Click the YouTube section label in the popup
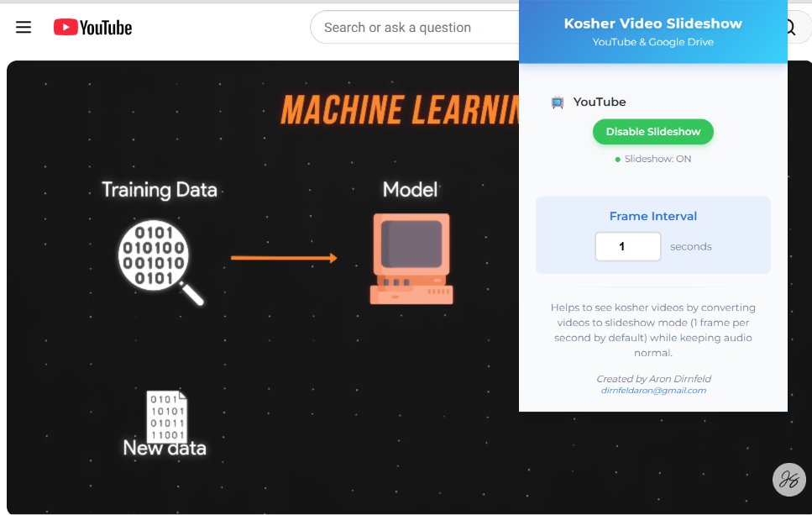The height and width of the screenshot is (515, 812). [600, 102]
